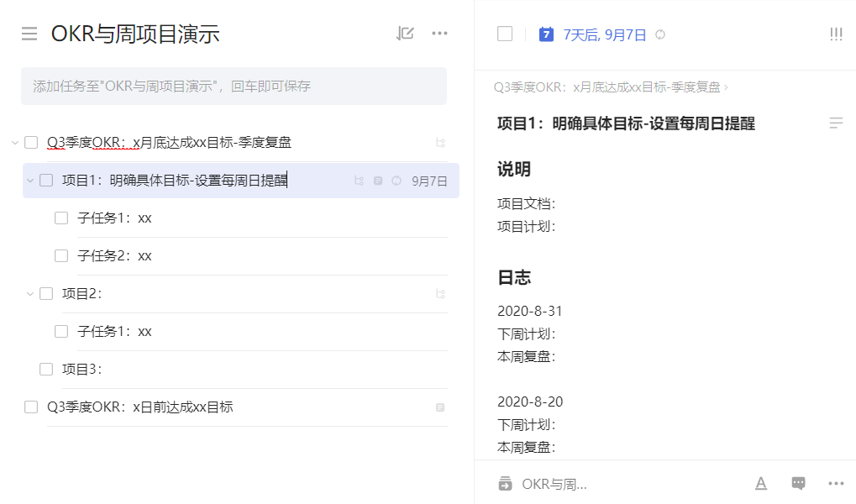Open the due date "7天后, 9月7日"
This screenshot has width=856, height=504.
point(604,34)
